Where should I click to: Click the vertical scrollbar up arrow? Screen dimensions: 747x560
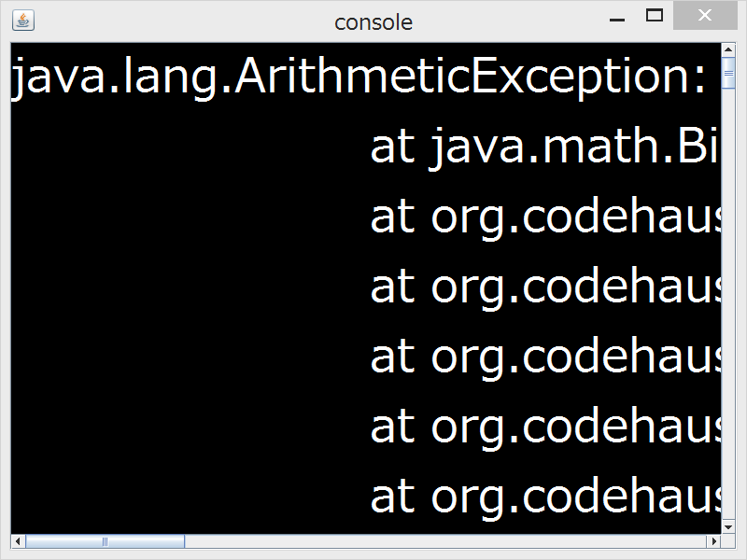728,49
